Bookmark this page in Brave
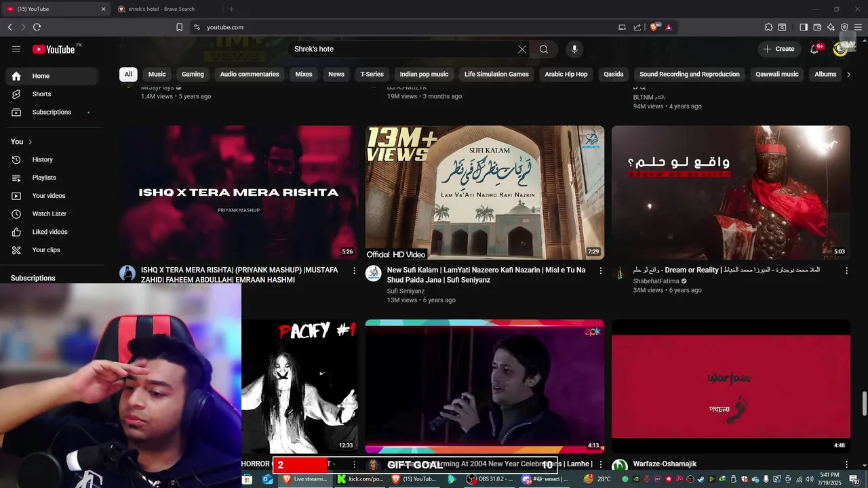Screen dimensions: 868x488 pyautogui.click(x=179, y=27)
